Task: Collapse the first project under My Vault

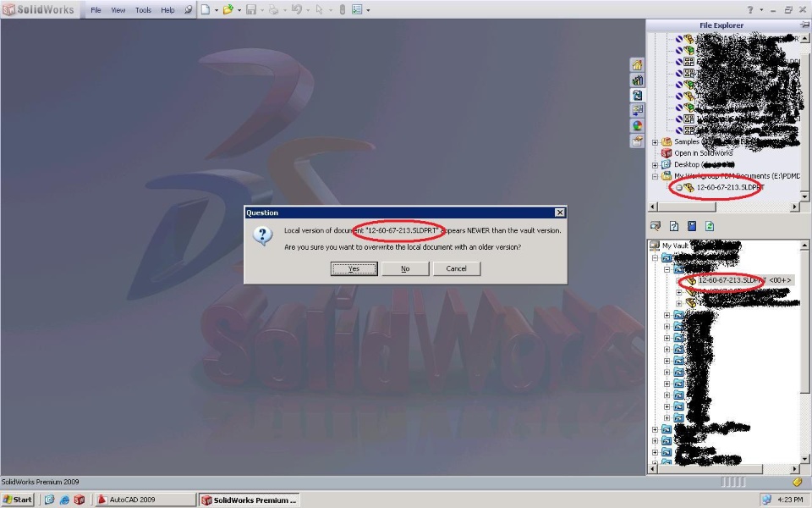Action: point(655,257)
